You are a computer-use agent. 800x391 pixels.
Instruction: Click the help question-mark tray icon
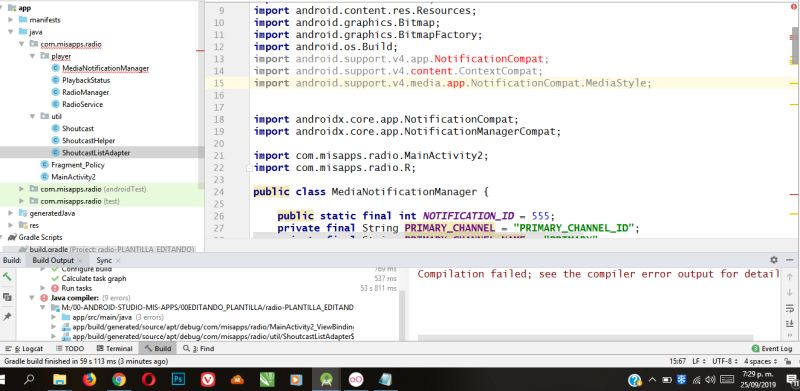(635, 380)
